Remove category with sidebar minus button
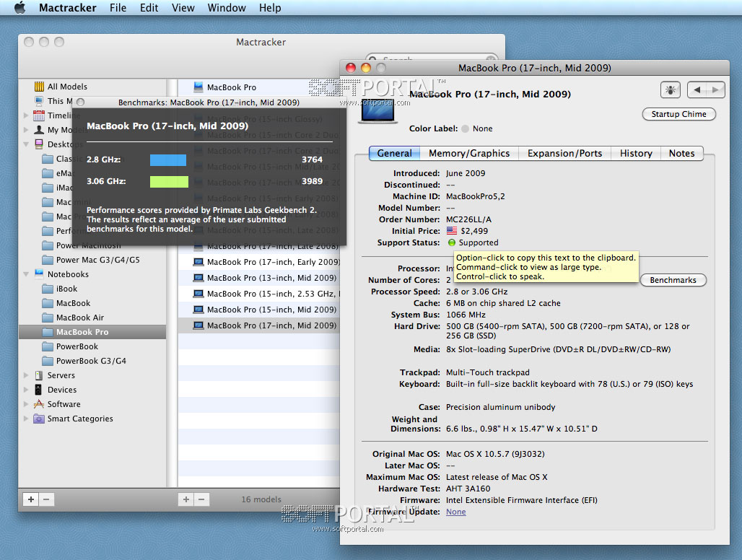The image size is (742, 560). pyautogui.click(x=46, y=499)
